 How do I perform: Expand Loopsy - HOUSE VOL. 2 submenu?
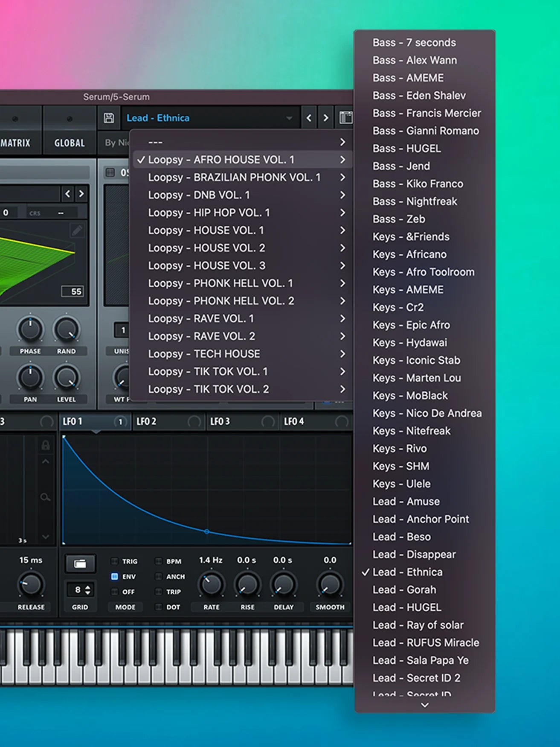click(x=342, y=248)
